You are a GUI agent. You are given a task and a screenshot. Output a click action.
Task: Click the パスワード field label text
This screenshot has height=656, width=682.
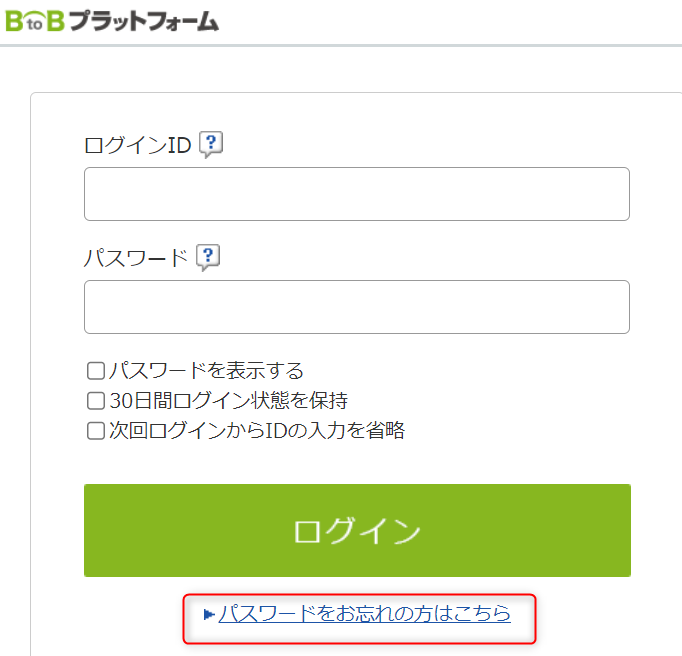136,258
